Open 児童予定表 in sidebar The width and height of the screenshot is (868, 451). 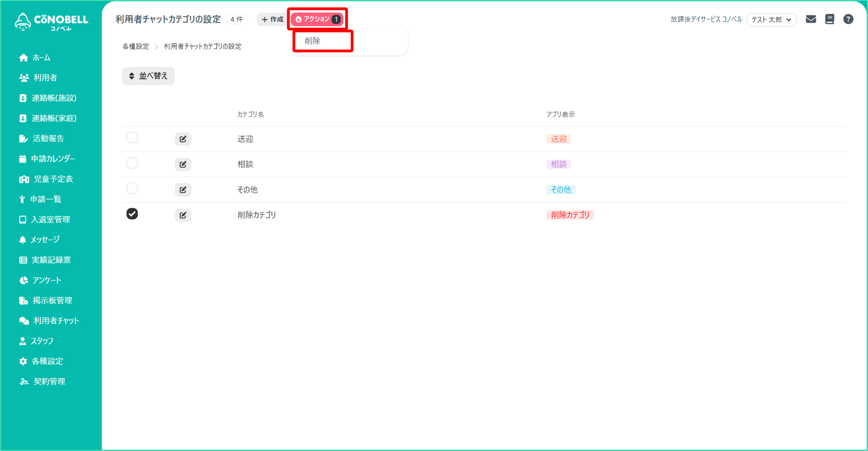[x=46, y=179]
